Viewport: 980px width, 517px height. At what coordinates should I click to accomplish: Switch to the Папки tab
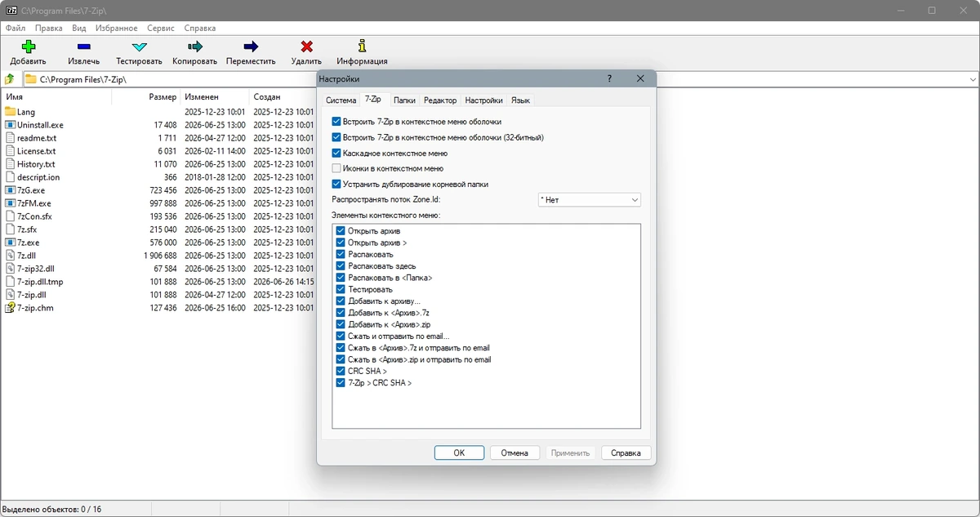click(404, 100)
